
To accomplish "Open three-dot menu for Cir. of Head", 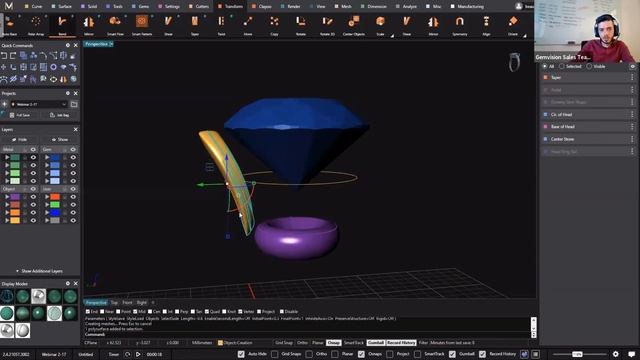I will pos(632,115).
